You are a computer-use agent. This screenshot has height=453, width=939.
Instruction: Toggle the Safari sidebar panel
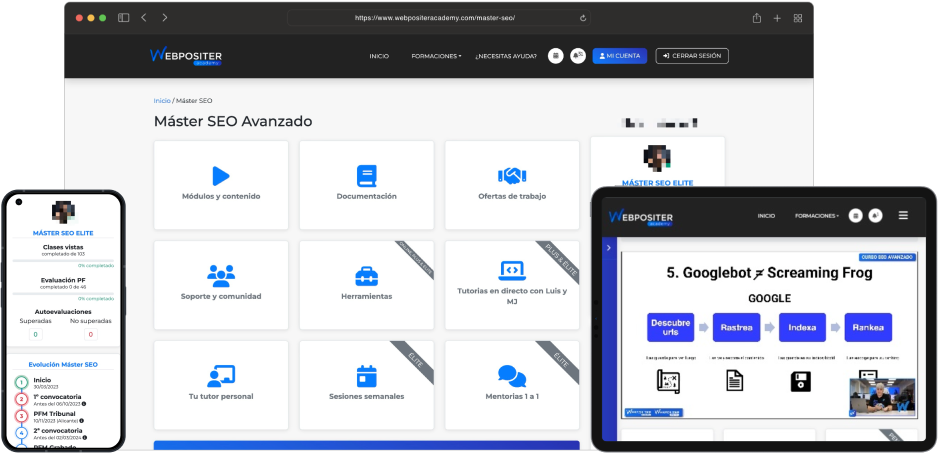tap(123, 18)
